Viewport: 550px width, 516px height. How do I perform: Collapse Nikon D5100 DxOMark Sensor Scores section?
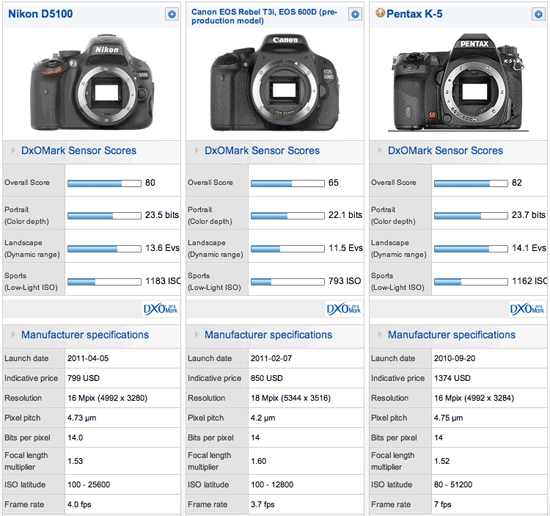click(x=13, y=150)
